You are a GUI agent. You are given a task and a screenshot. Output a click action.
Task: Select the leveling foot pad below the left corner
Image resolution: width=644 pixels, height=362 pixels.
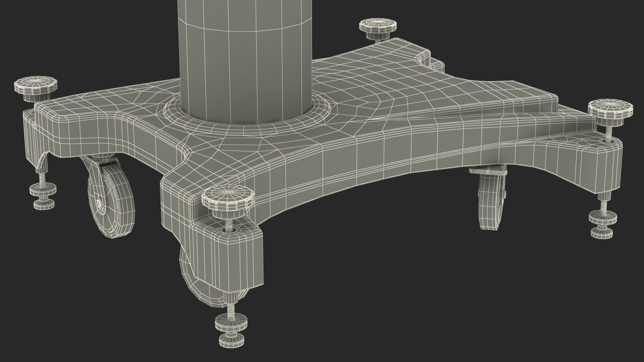pyautogui.click(x=43, y=196)
